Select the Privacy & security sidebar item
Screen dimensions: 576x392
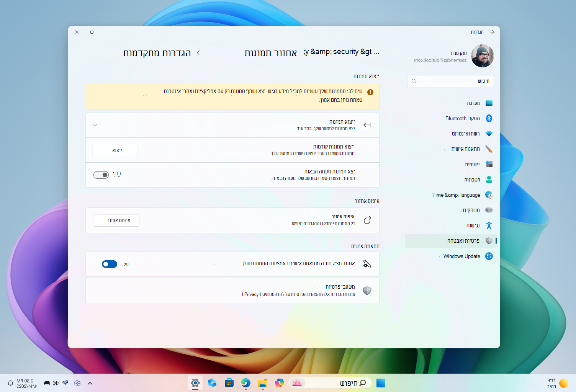pos(451,241)
